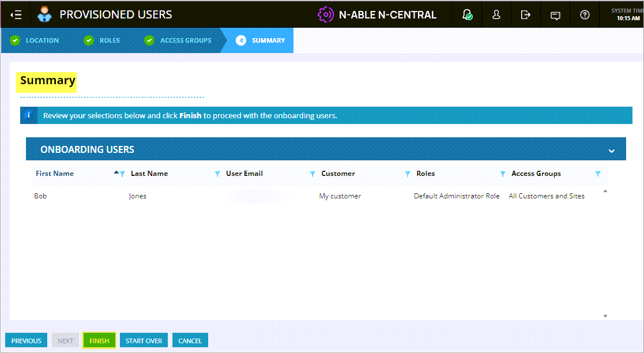
Task: Open the notifications bell icon
Action: (467, 15)
